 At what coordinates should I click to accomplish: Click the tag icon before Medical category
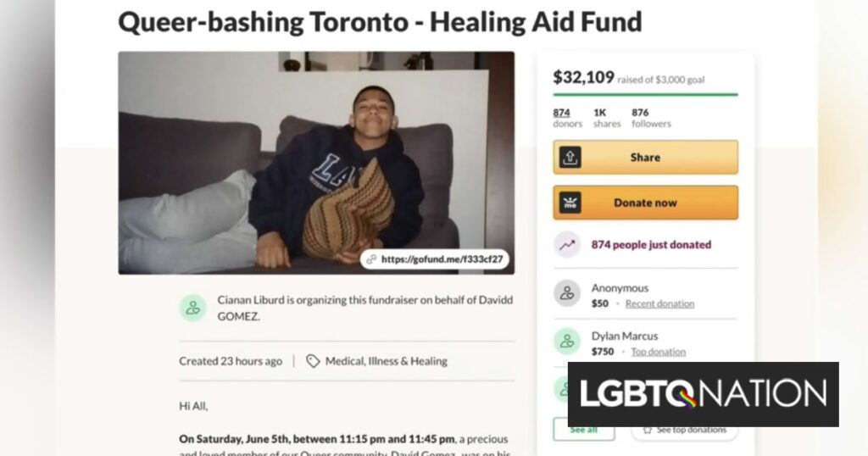tap(313, 361)
